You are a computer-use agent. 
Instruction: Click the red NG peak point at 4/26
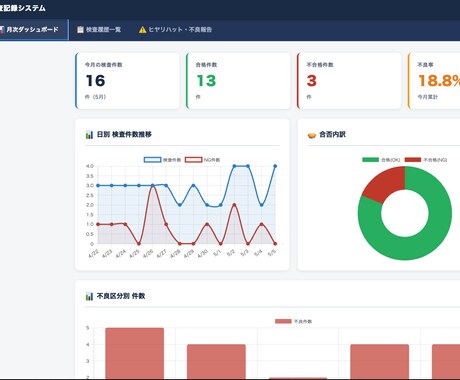click(153, 185)
